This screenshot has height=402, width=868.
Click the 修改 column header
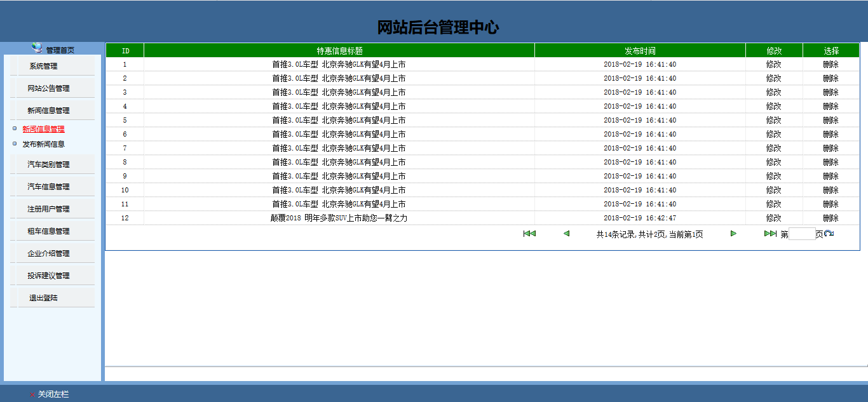click(773, 51)
